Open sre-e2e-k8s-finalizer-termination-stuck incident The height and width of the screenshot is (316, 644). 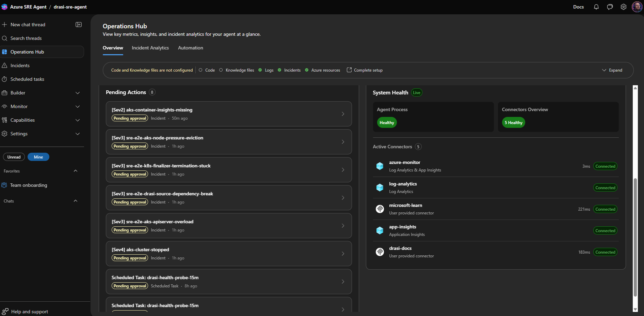coord(229,170)
